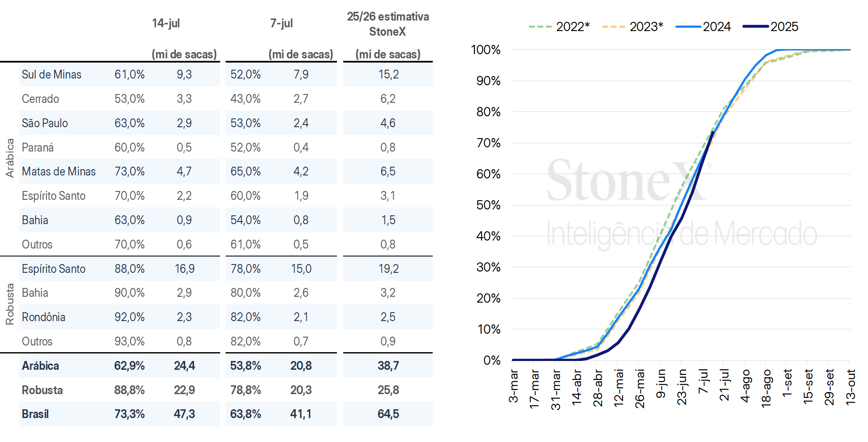Viewport: 868px width, 442px height.
Task: Click the vertical Robusta group label
Action: pos(10,304)
